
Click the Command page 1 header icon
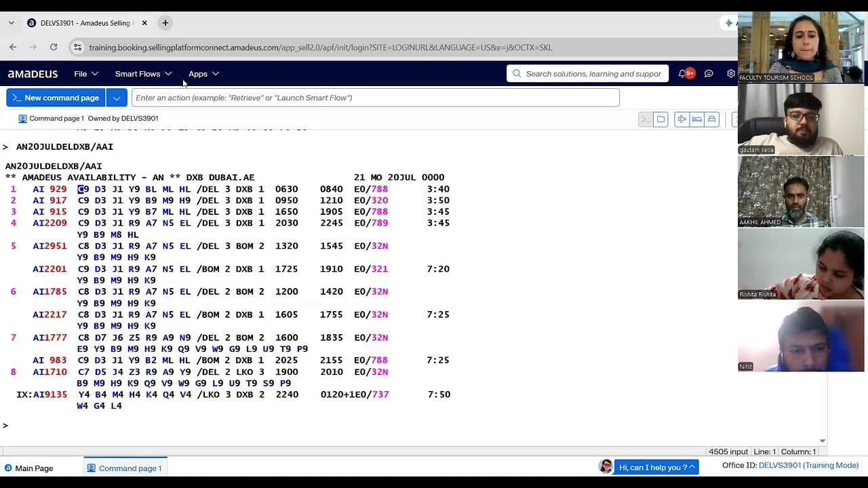(x=22, y=119)
